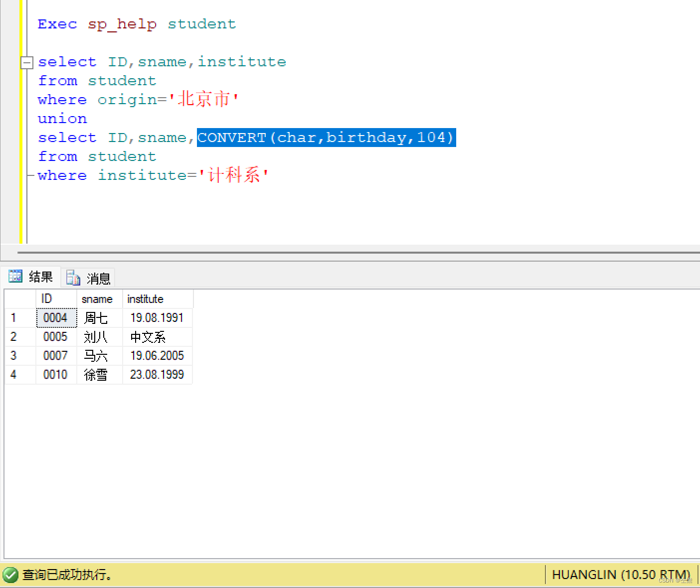The width and height of the screenshot is (700, 588).
Task: Click the sp_help keyword in the editor
Action: 122,24
